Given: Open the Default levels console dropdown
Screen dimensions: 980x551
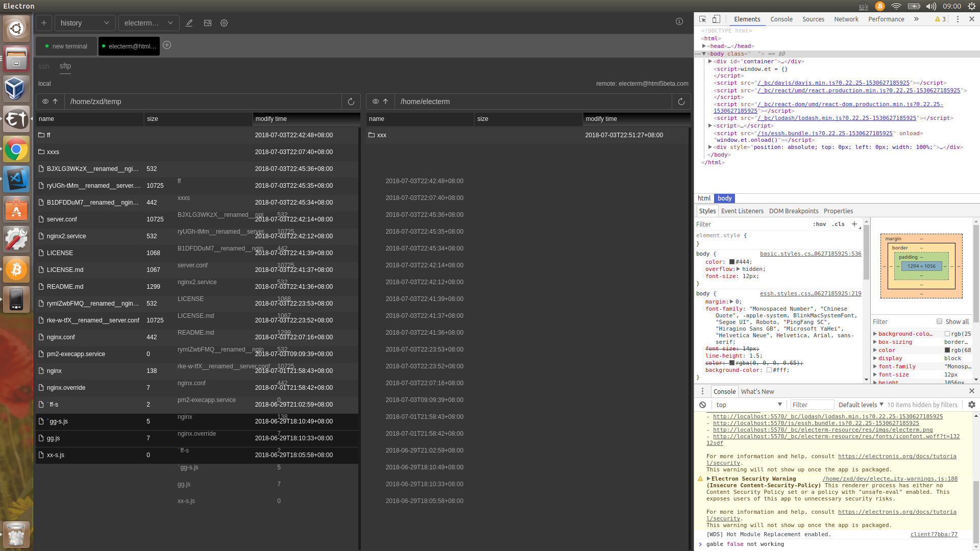Looking at the screenshot, I should coord(861,405).
